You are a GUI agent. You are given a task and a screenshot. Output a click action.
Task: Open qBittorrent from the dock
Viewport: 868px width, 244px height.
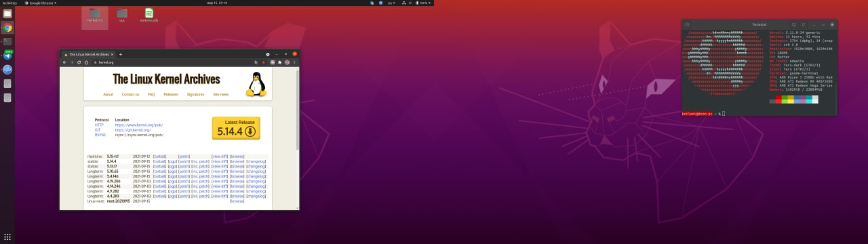point(7,69)
